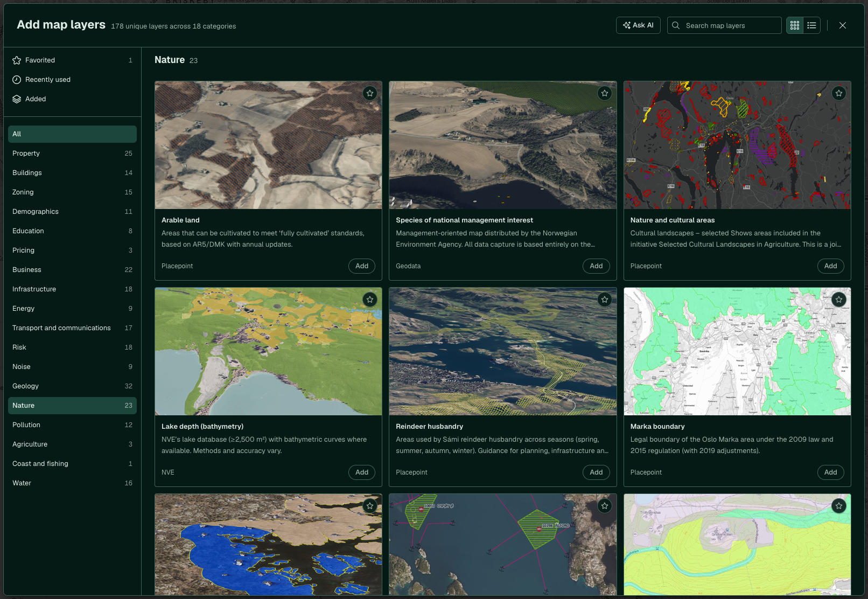Open the Favorited layers list
This screenshot has height=599, width=868.
72,60
